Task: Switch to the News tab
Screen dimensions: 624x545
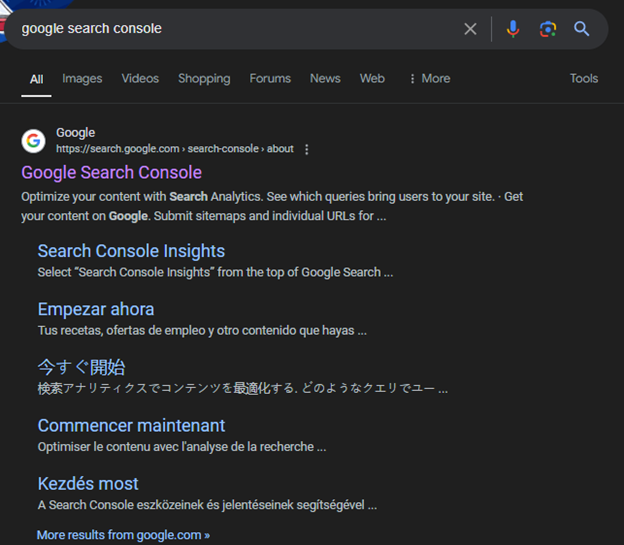Action: (x=325, y=78)
